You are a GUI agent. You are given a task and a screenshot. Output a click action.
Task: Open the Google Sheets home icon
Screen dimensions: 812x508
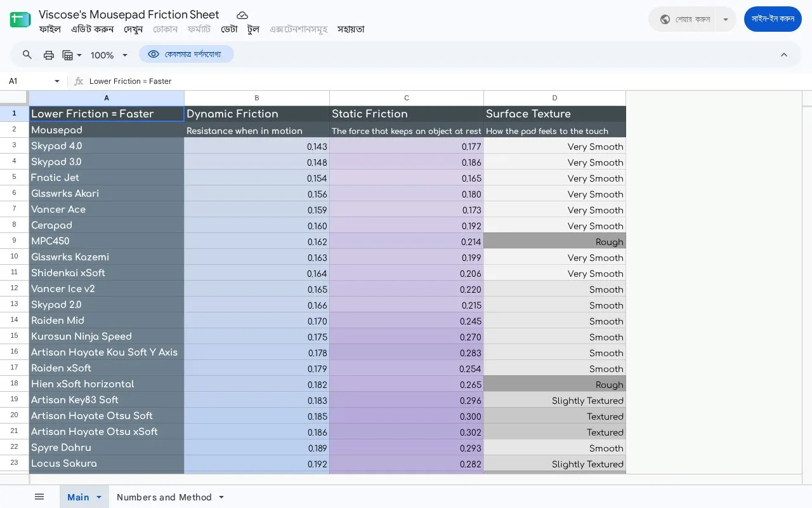click(x=20, y=19)
